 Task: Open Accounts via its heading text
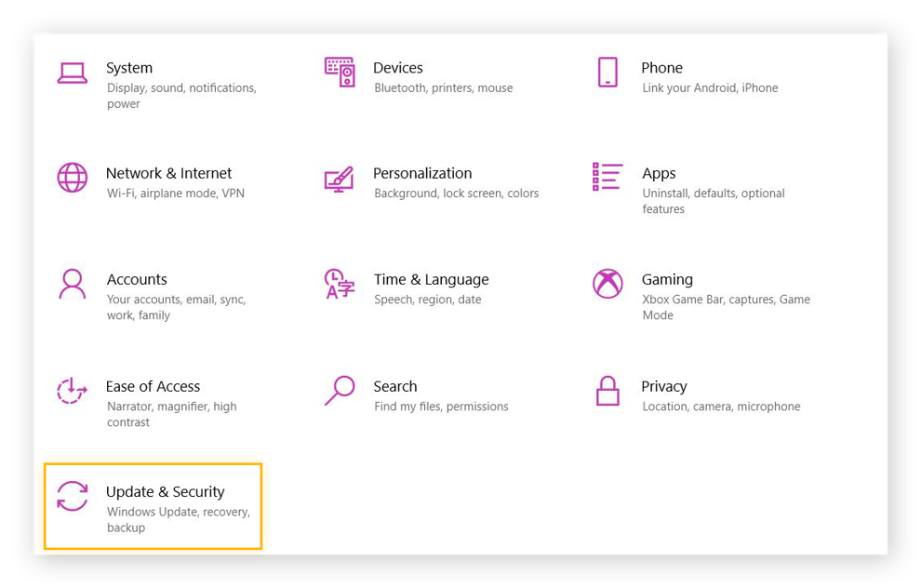point(136,279)
